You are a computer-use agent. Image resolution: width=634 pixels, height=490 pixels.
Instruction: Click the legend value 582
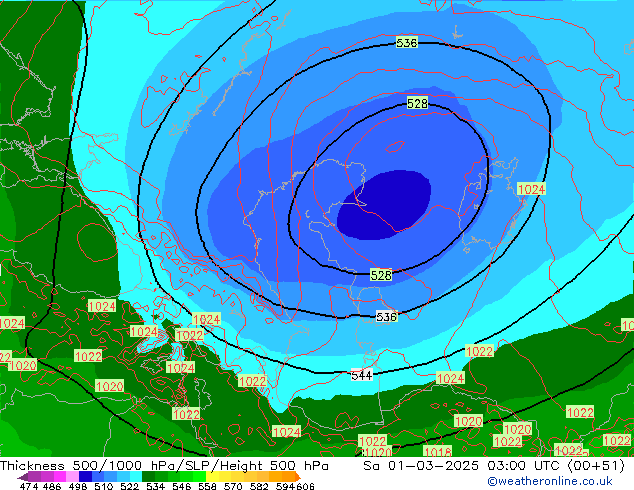pos(259,486)
